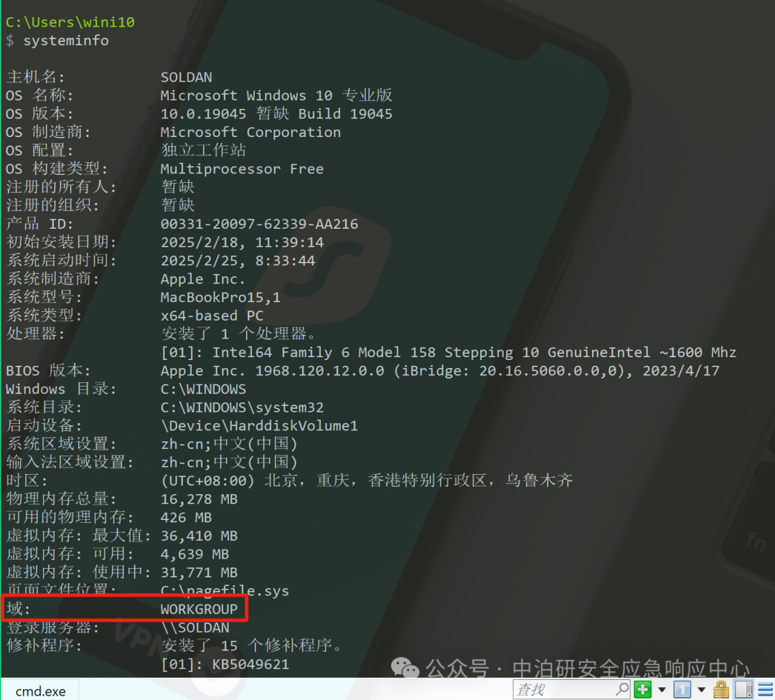Select the cmd.exe tab
This screenshot has width=775, height=700.
40,691
